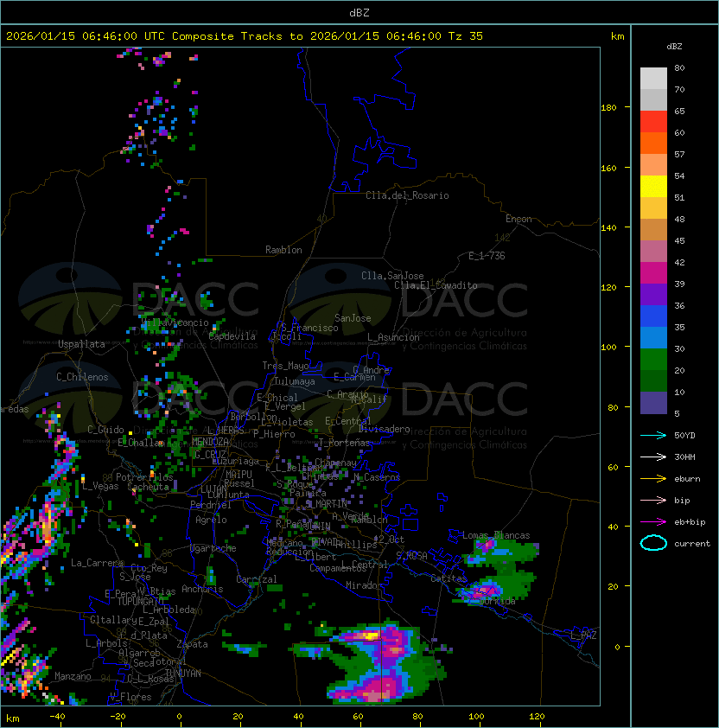Click the 'C_Chilenos' map label
The width and height of the screenshot is (719, 728).
82,377
